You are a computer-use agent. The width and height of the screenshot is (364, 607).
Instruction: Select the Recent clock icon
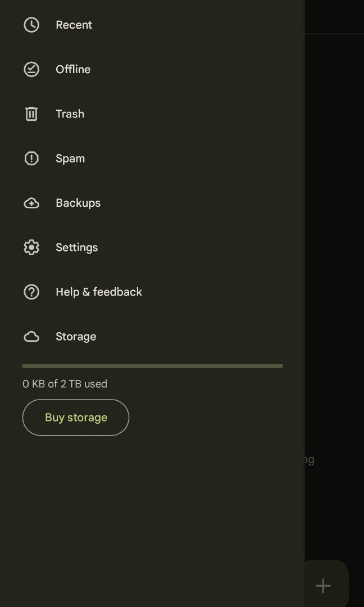click(x=31, y=25)
